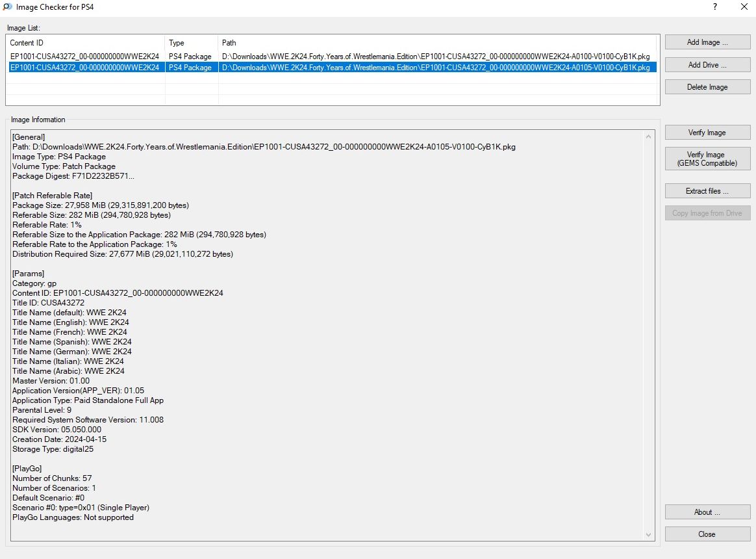Click the [Patch Referable Rate] section heading
Viewport: 756px width, 559px height.
point(52,196)
